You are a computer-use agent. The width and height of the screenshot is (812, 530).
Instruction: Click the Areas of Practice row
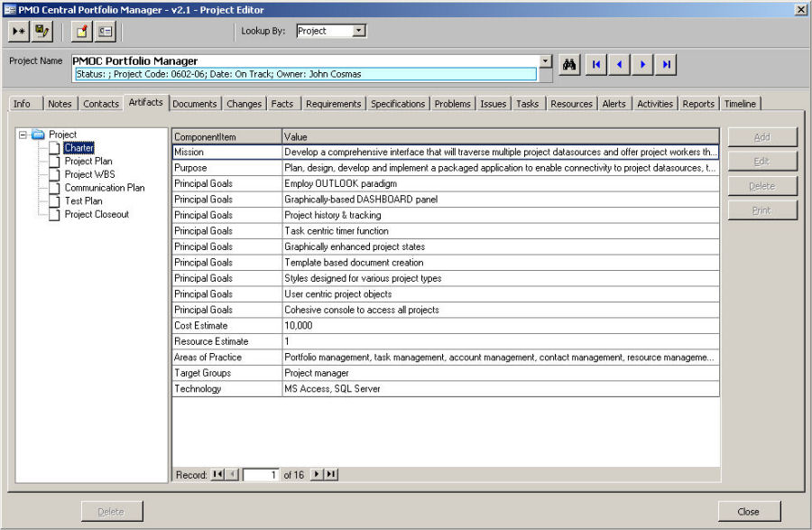446,357
